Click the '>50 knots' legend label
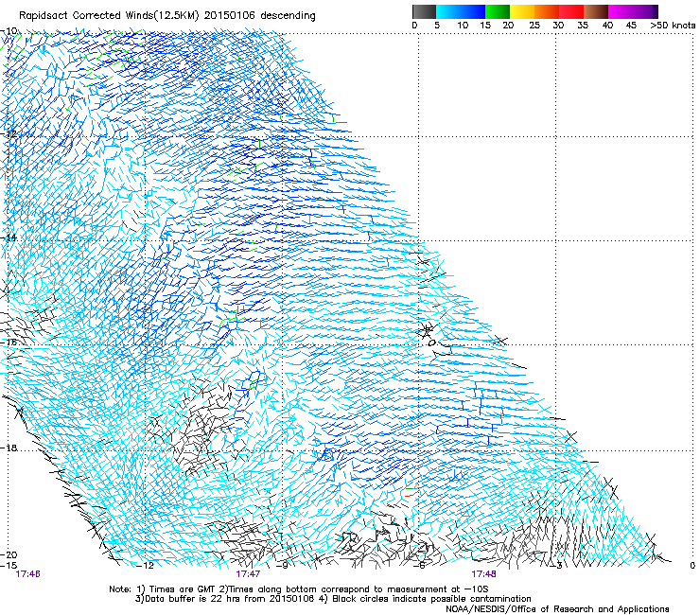 673,26
